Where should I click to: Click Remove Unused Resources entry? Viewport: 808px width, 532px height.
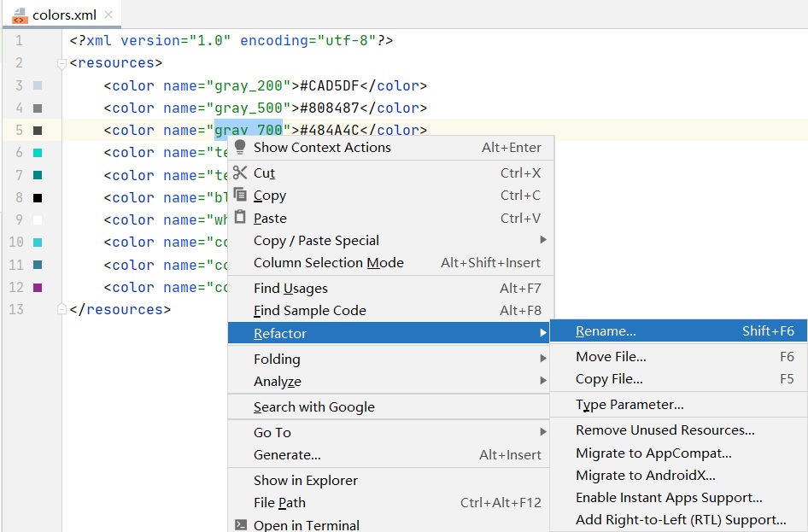(665, 430)
